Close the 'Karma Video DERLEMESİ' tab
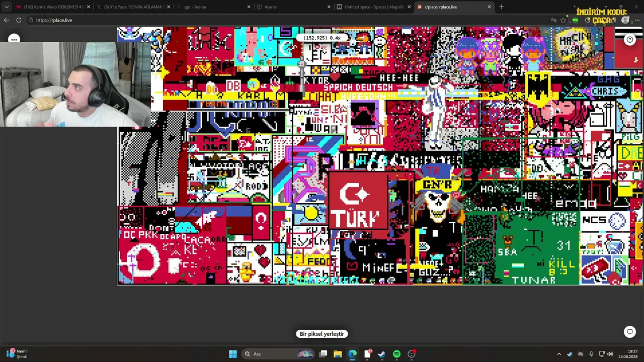This screenshot has height=362, width=644. pos(89,7)
